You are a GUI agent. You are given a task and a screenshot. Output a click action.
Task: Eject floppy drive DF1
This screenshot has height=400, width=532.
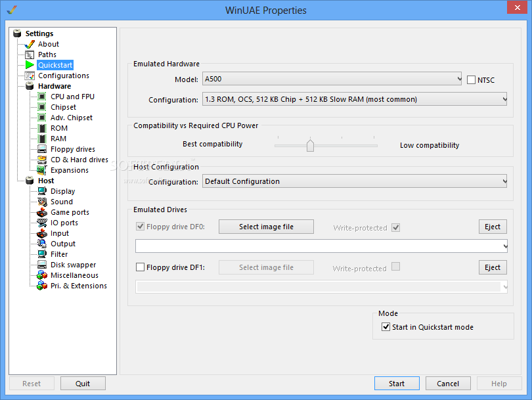(493, 267)
